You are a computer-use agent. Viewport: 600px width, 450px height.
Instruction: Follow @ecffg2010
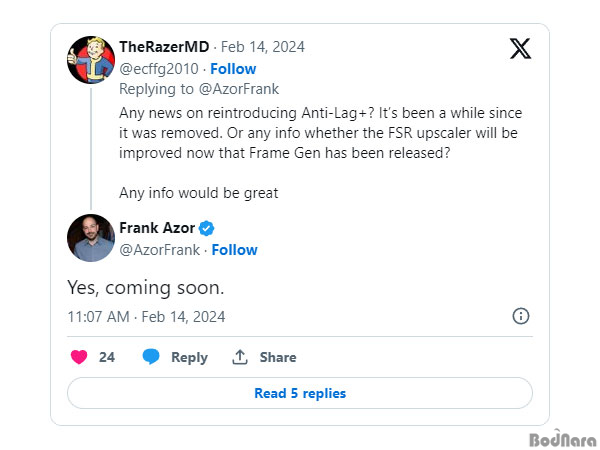[x=233, y=69]
